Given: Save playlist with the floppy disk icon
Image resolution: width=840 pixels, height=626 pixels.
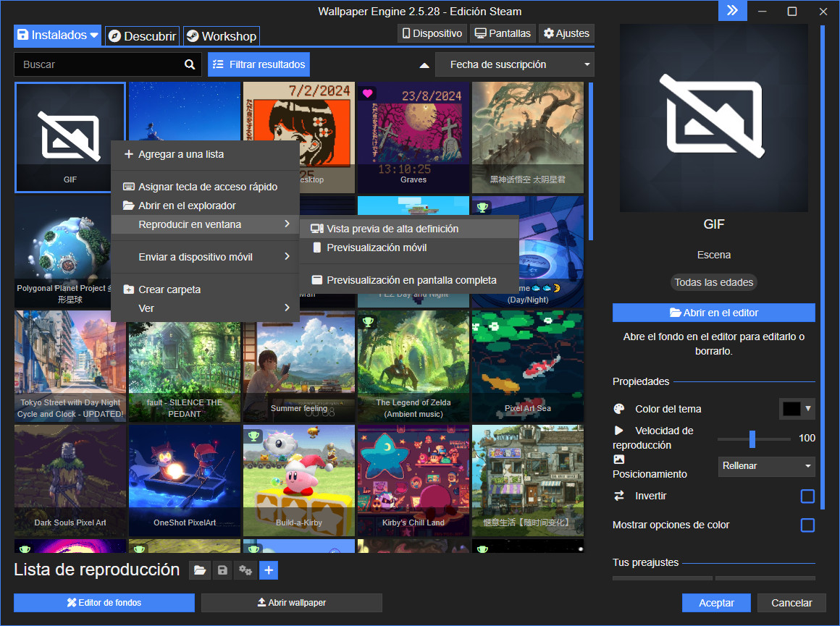Looking at the screenshot, I should (222, 570).
